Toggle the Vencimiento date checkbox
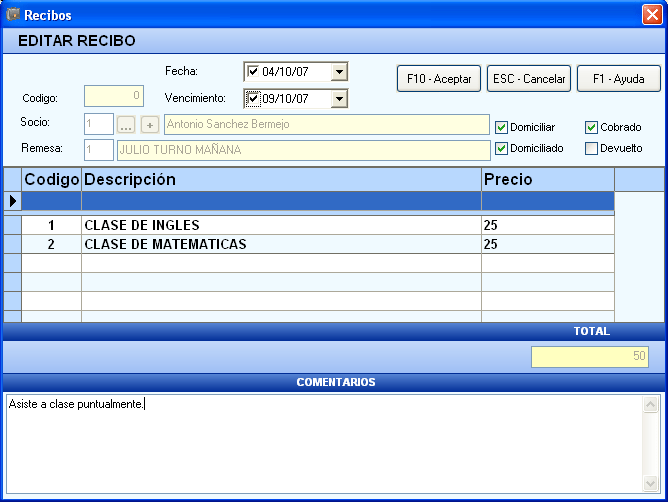Image resolution: width=668 pixels, height=502 pixels. (253, 98)
